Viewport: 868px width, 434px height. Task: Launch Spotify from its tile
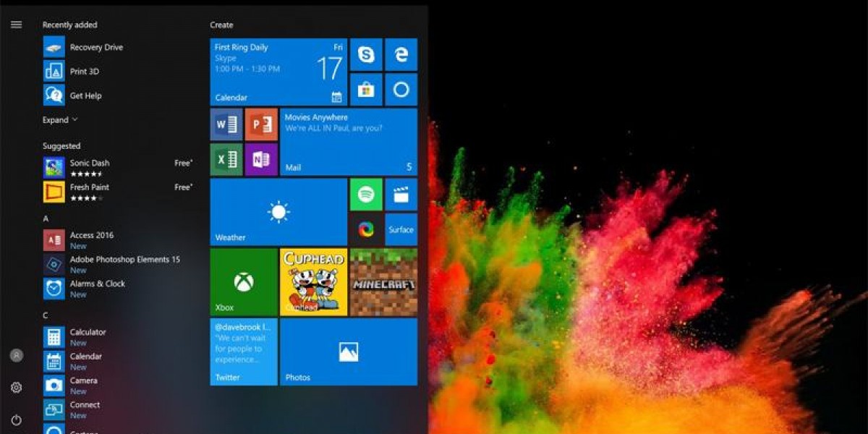pyautogui.click(x=366, y=195)
